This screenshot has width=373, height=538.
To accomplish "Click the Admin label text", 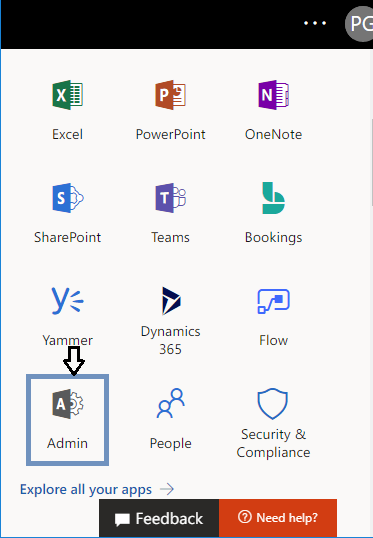I will tap(68, 443).
